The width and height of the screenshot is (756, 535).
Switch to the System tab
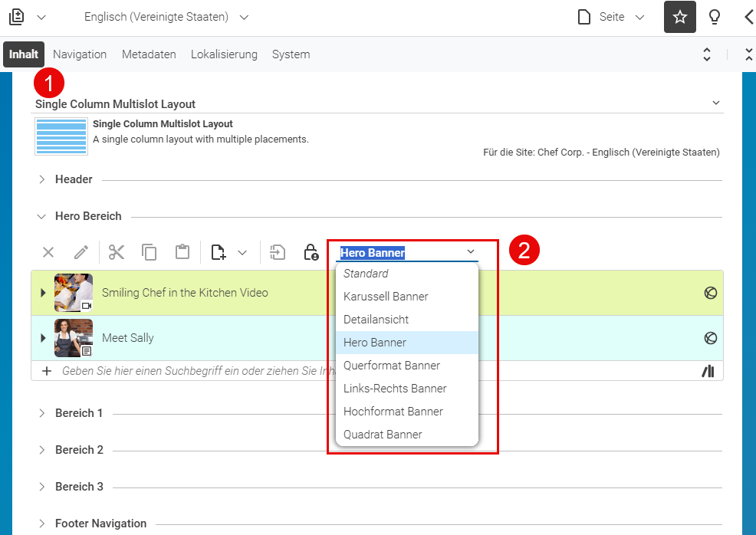291,54
